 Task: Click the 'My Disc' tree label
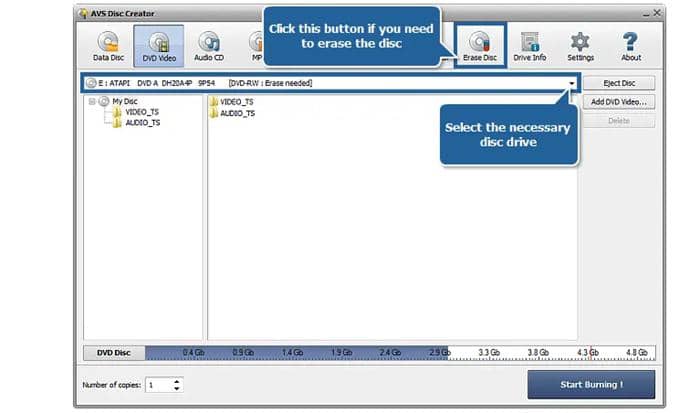click(x=125, y=101)
